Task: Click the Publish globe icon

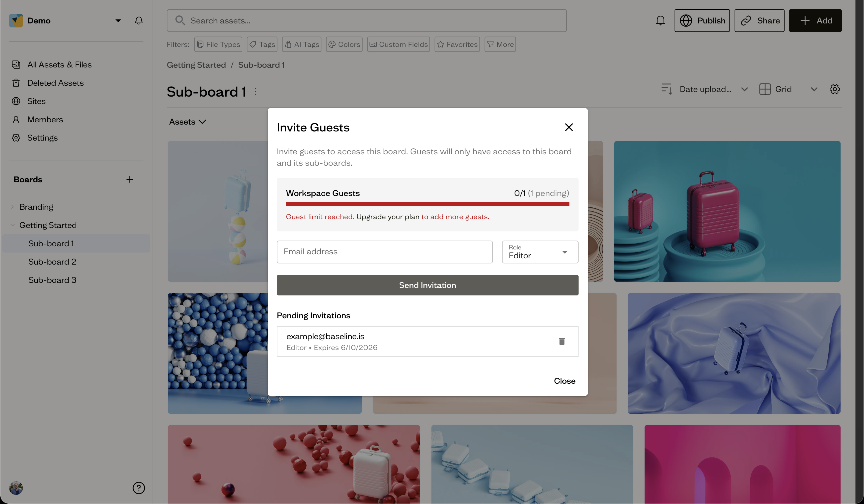Action: click(x=686, y=21)
